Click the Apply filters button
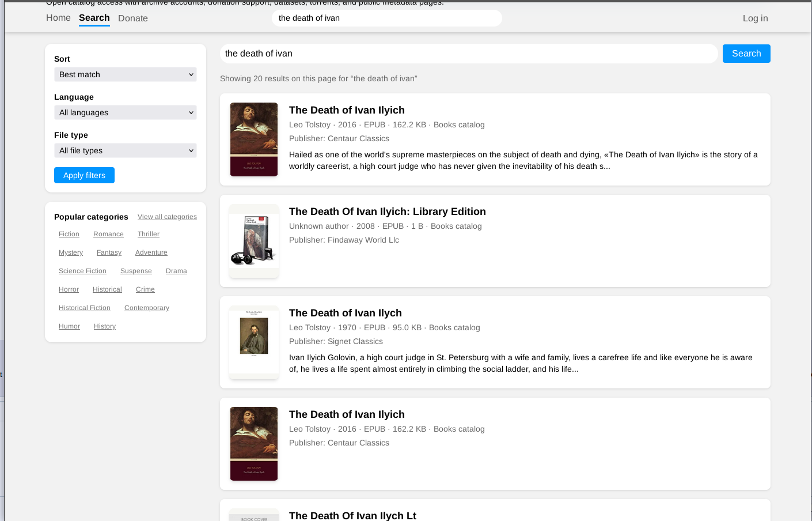Image resolution: width=812 pixels, height=521 pixels. pos(84,175)
